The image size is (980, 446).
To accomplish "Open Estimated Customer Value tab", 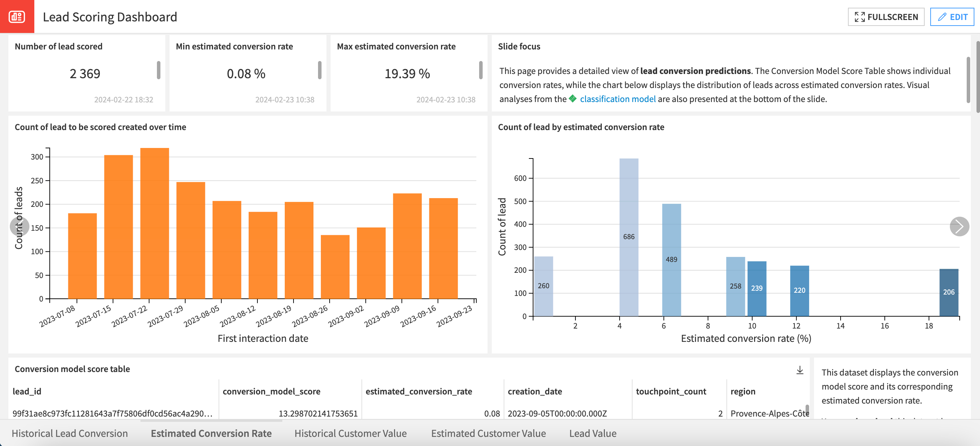I will [489, 433].
